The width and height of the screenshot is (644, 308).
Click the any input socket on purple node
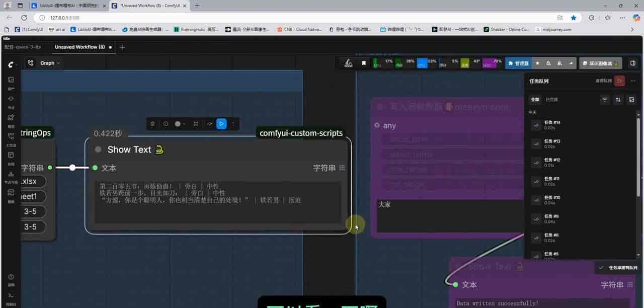[377, 125]
